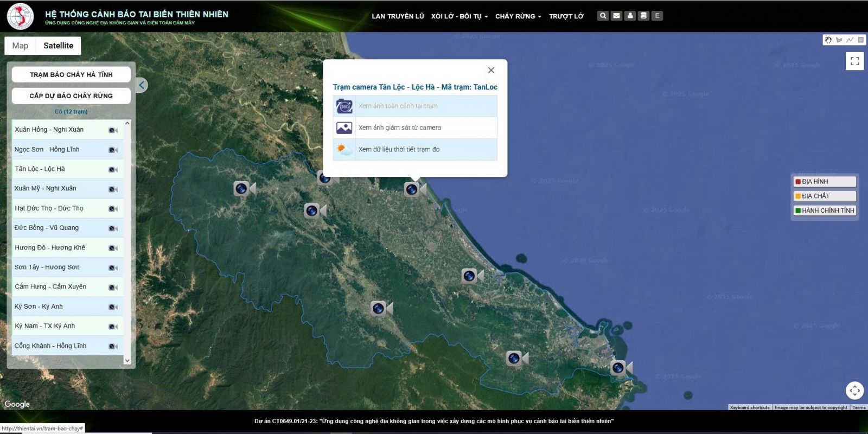Toggle the ĐỊA HÌNH layer

click(x=825, y=182)
